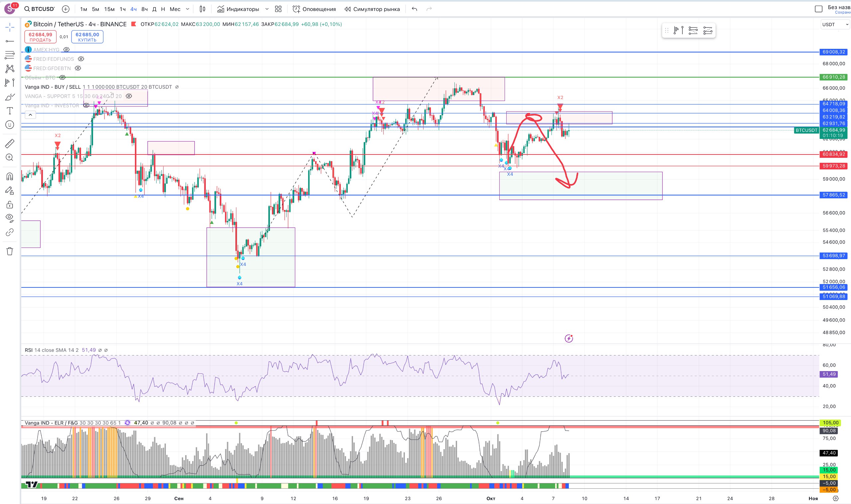Screen dimensions: 851x504
Task: Click the TradingView logo at chart bottom
Action: (32, 484)
